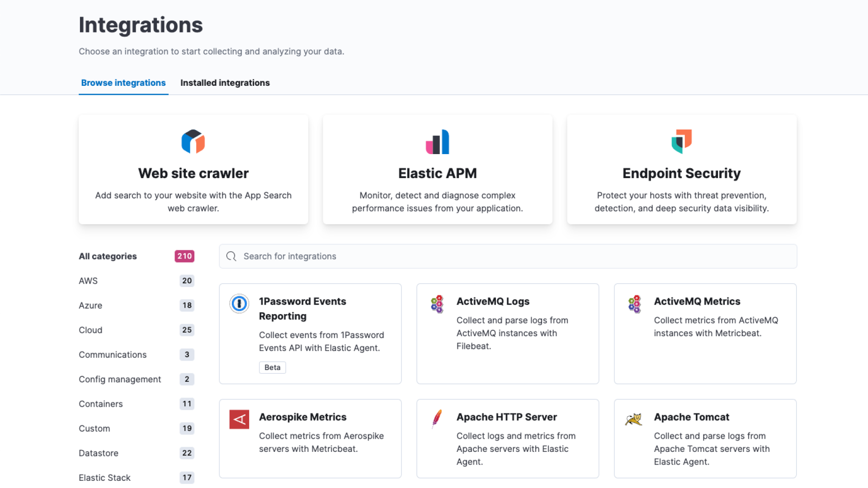This screenshot has height=488, width=868.
Task: Click the Elastic APM description text
Action: (x=438, y=202)
